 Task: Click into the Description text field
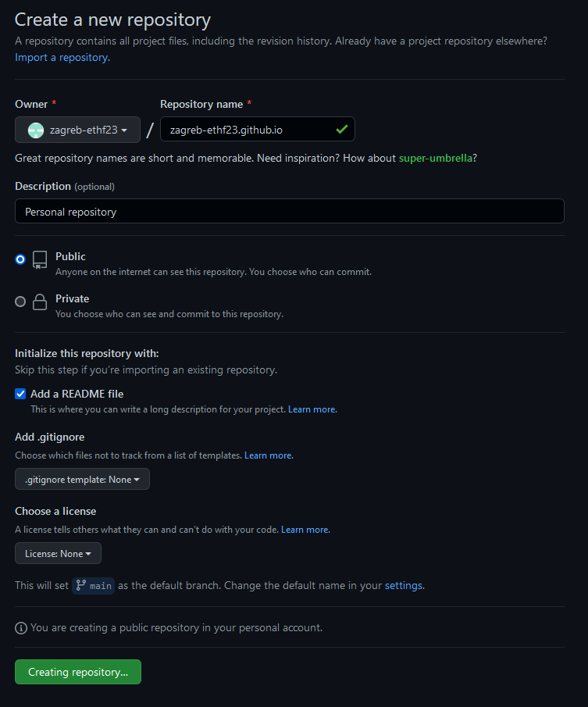point(289,211)
